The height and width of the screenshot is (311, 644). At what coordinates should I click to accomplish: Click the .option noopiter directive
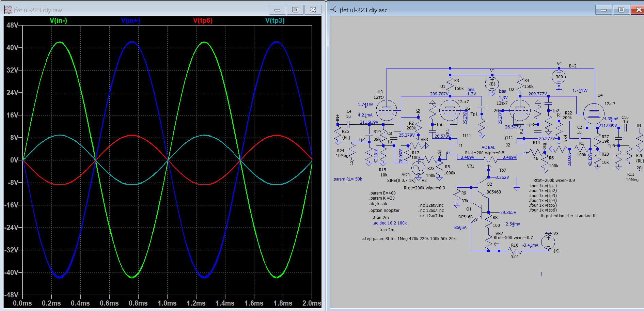[384, 211]
